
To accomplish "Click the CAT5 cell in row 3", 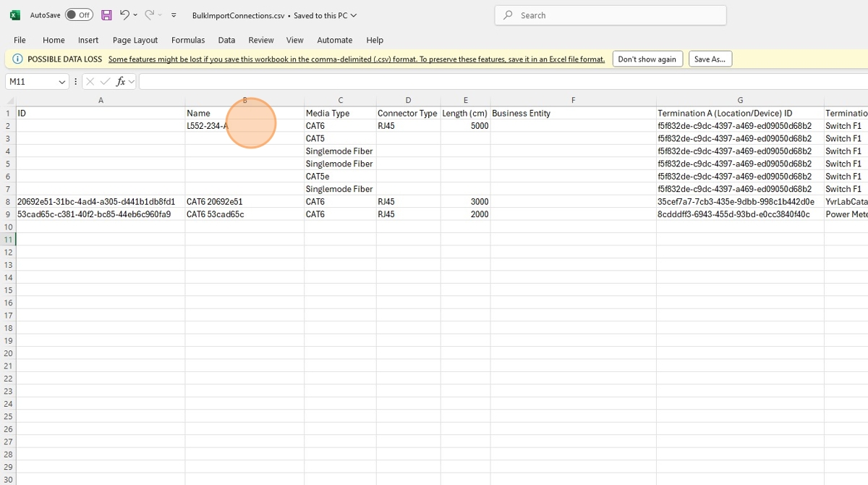I will (340, 139).
